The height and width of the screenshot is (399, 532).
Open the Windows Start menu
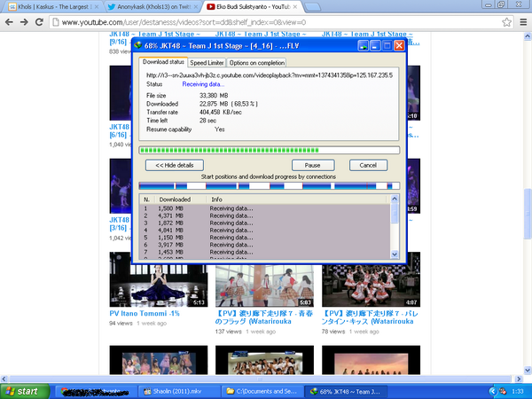(25, 392)
